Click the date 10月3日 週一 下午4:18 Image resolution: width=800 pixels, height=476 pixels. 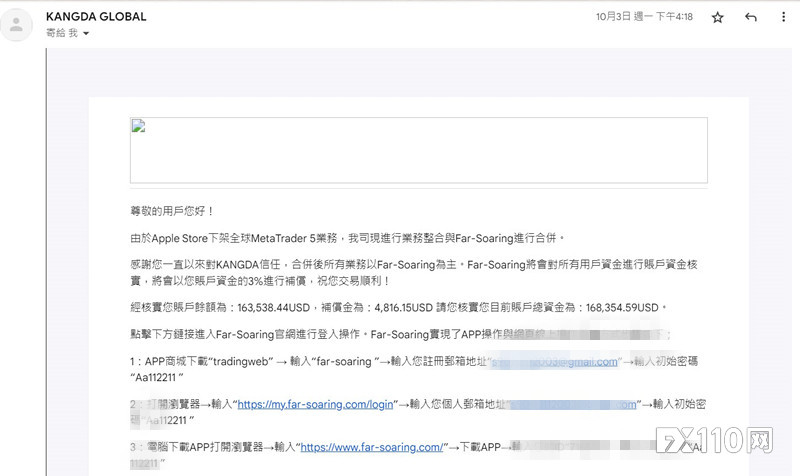[644, 17]
